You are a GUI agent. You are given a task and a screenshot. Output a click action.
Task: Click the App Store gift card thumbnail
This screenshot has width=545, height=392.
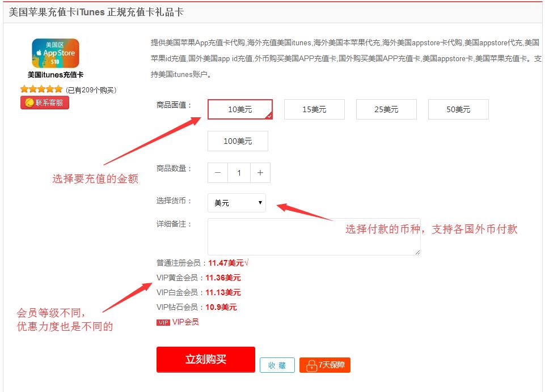[x=56, y=53]
